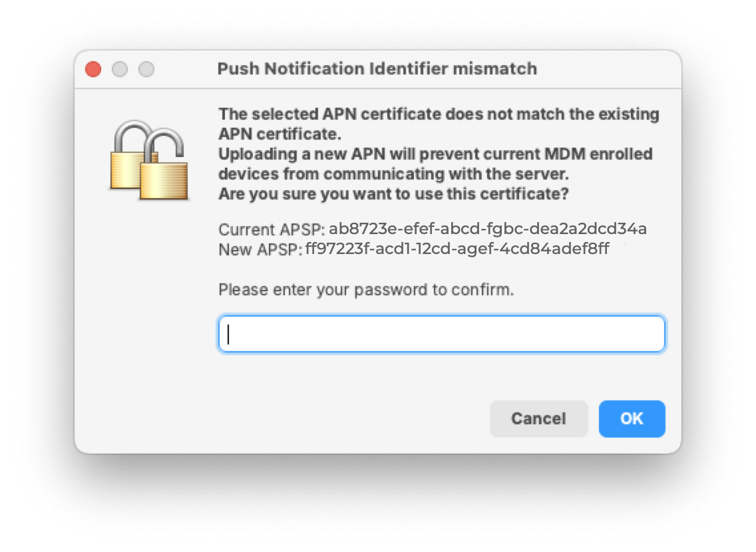The width and height of the screenshot is (756, 552).
Task: Click the certificate mismatch message line
Action: point(439,113)
